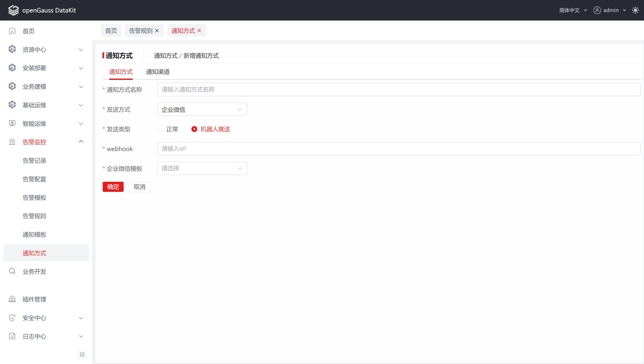Open the 企业微信模板 dropdown
The height and width of the screenshot is (364, 644).
coord(202,168)
